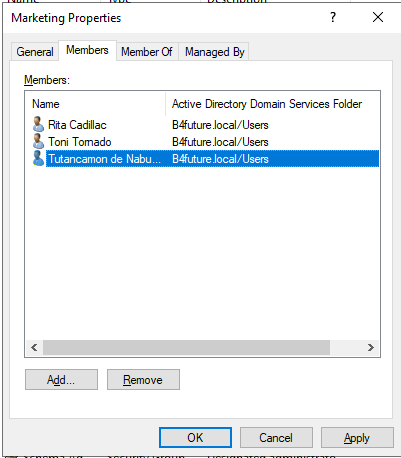Viewport: 401px width, 458px height.
Task: Go to the Managed By tab
Action: (215, 52)
